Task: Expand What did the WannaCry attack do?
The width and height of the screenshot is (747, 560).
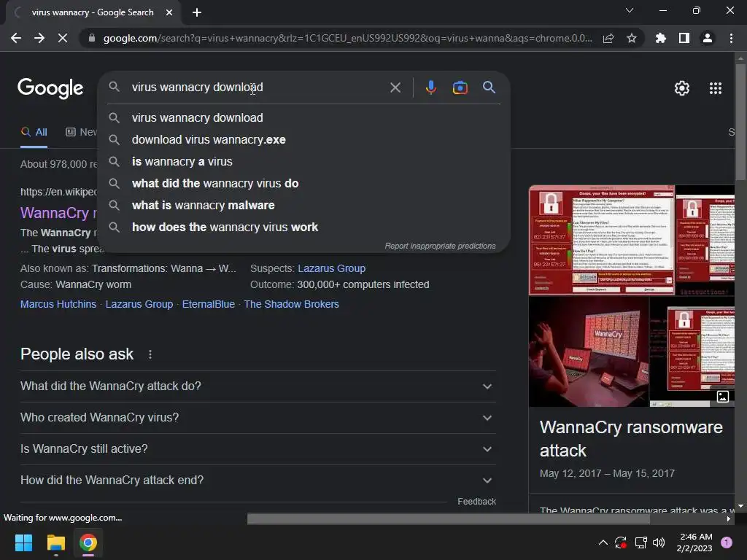Action: [258, 386]
